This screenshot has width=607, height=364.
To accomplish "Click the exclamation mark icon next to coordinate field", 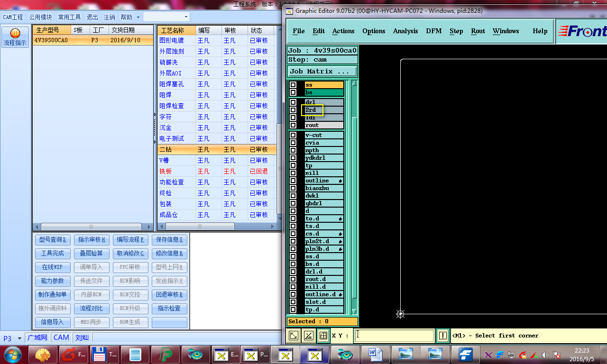I will (442, 336).
